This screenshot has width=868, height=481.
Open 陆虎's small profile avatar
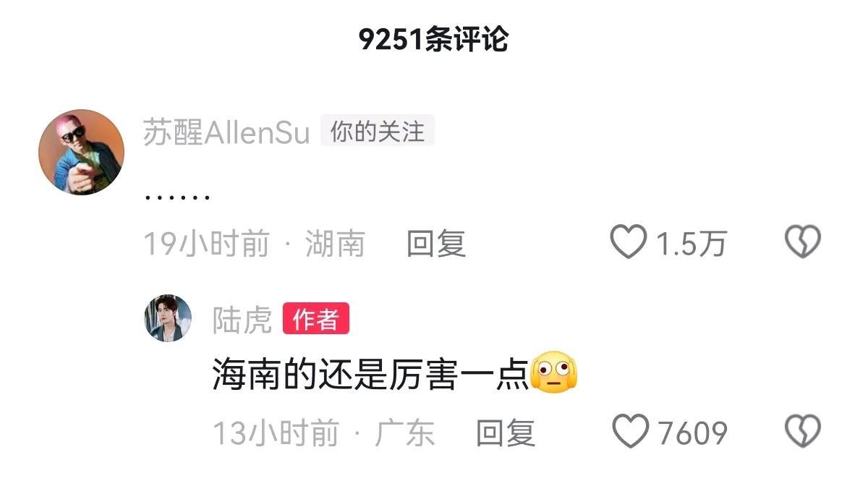pos(168,318)
